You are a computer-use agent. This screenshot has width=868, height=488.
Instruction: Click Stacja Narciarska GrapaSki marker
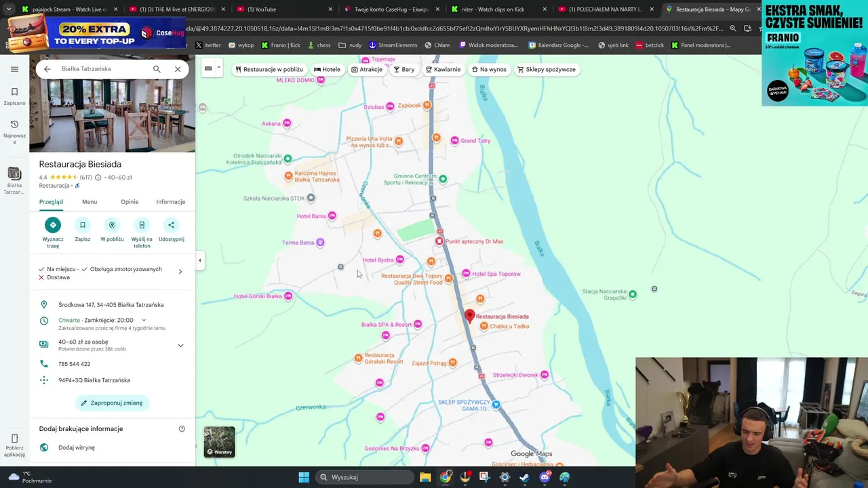[632, 294]
